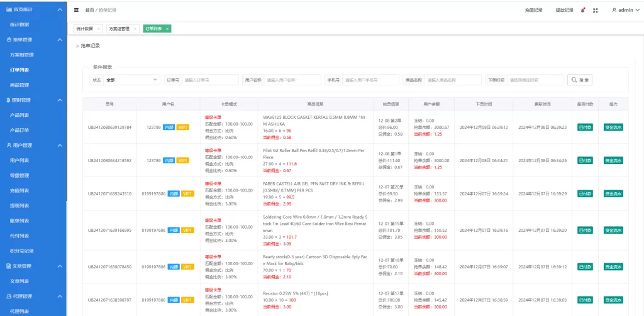Click the 订单号 order number input
This screenshot has width=644, height=316.
(x=209, y=80)
